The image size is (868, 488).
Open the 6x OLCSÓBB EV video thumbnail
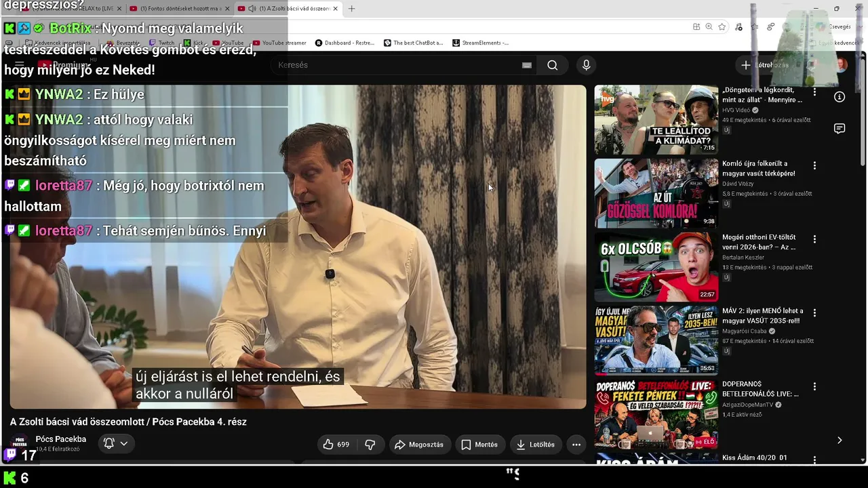[656, 267]
